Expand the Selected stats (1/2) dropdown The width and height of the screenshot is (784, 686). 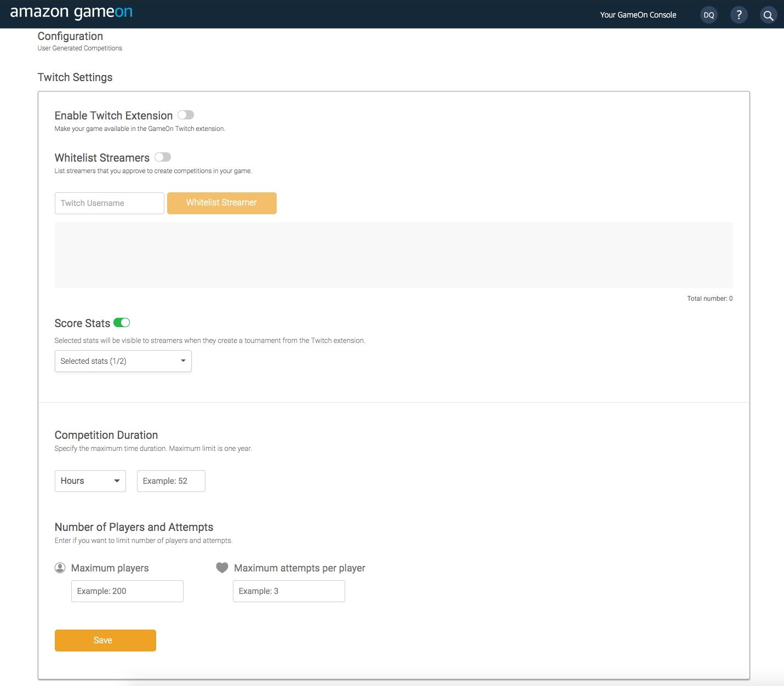123,361
